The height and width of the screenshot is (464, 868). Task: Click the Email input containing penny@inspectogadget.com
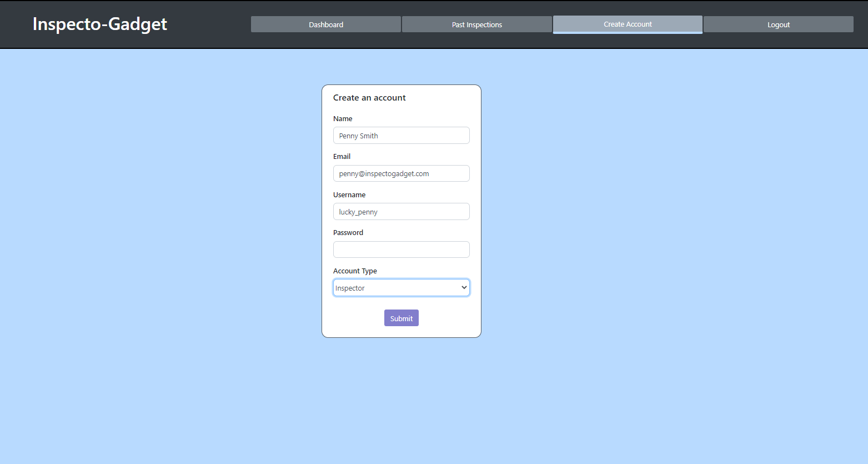pos(401,173)
